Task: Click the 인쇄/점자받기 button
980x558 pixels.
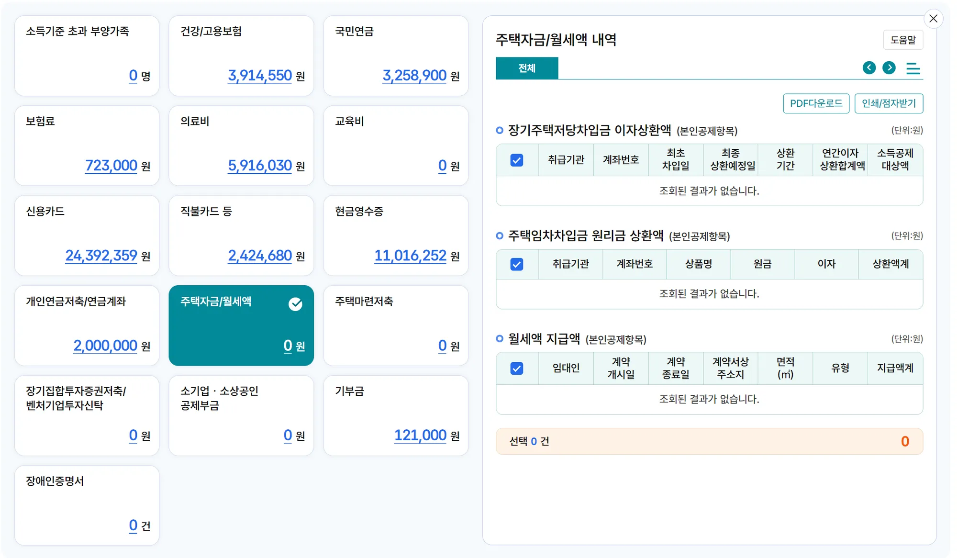Action: pos(889,103)
